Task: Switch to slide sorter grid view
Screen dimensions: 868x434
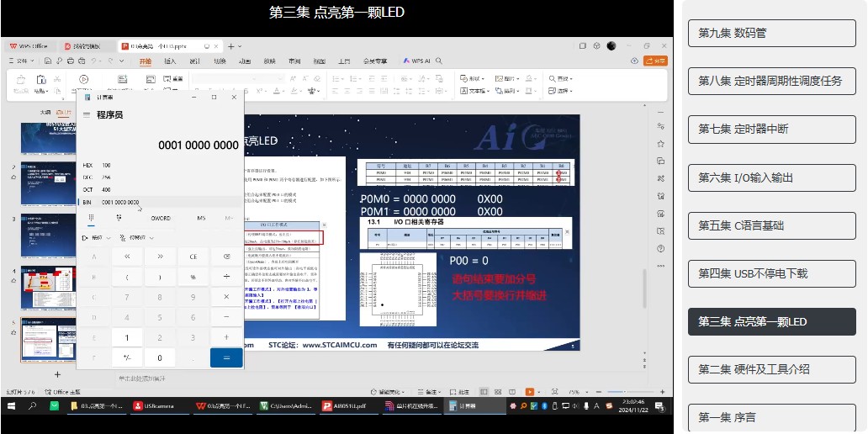Action: [x=498, y=391]
